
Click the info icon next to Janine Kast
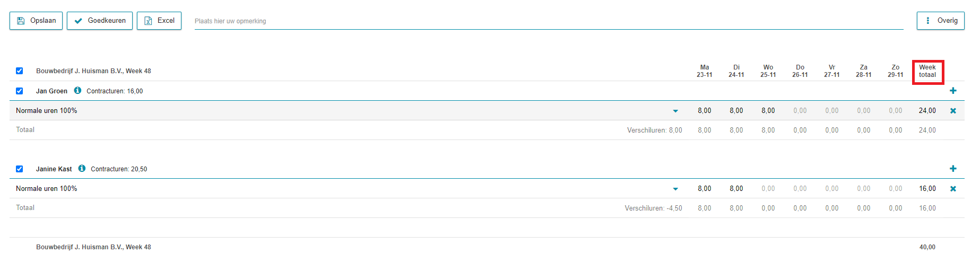(x=82, y=169)
